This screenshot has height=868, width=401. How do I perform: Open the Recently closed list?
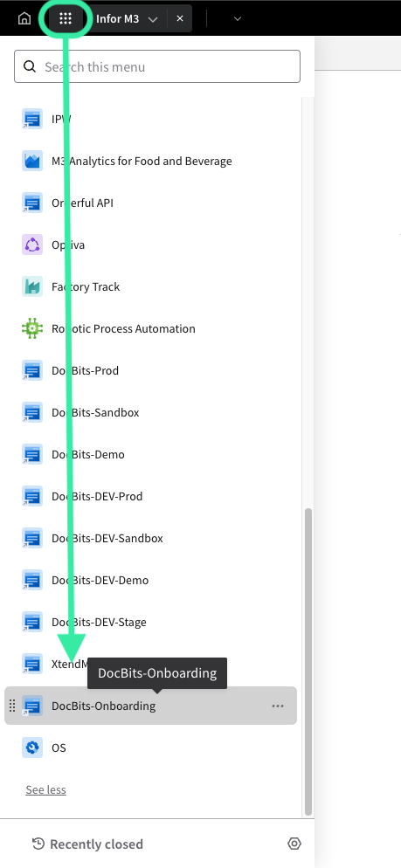87,844
